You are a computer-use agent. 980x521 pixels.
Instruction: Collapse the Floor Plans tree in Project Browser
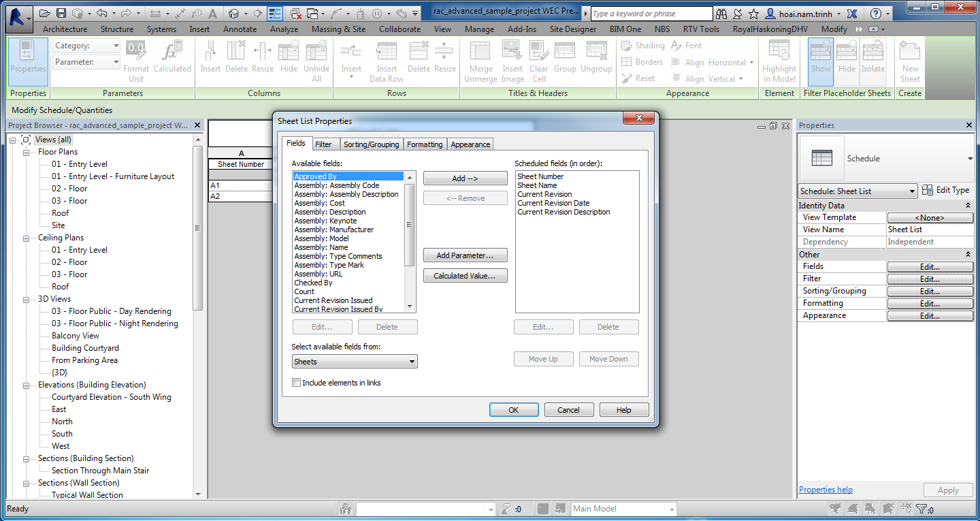coord(24,151)
